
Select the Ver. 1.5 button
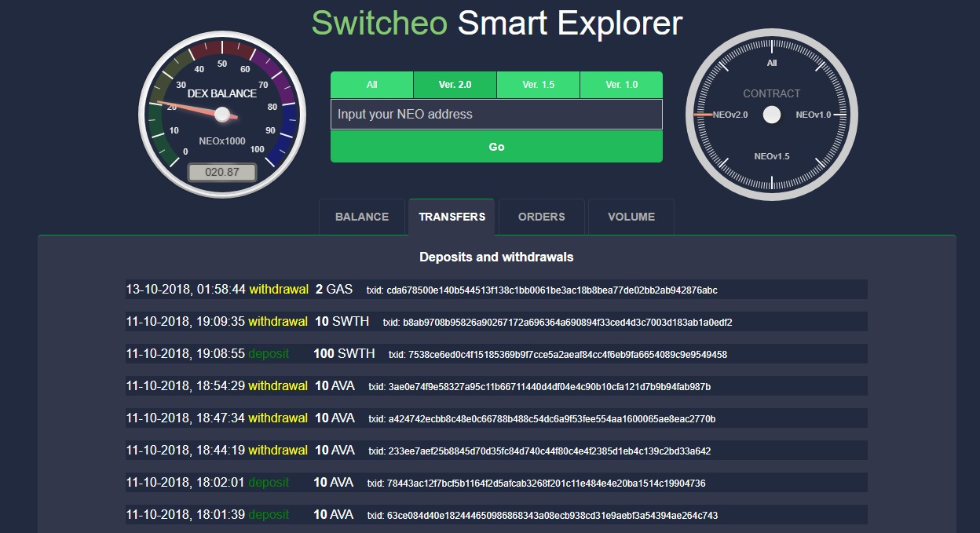[538, 85]
